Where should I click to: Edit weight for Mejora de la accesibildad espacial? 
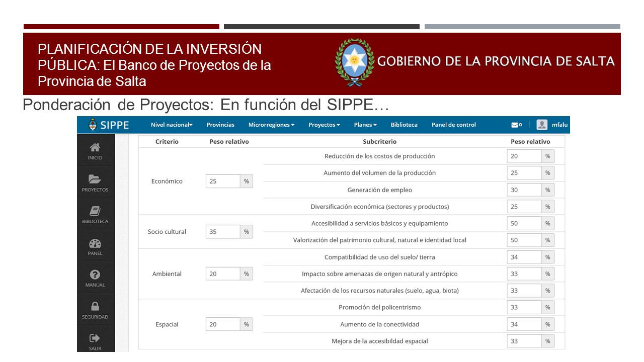click(524, 341)
